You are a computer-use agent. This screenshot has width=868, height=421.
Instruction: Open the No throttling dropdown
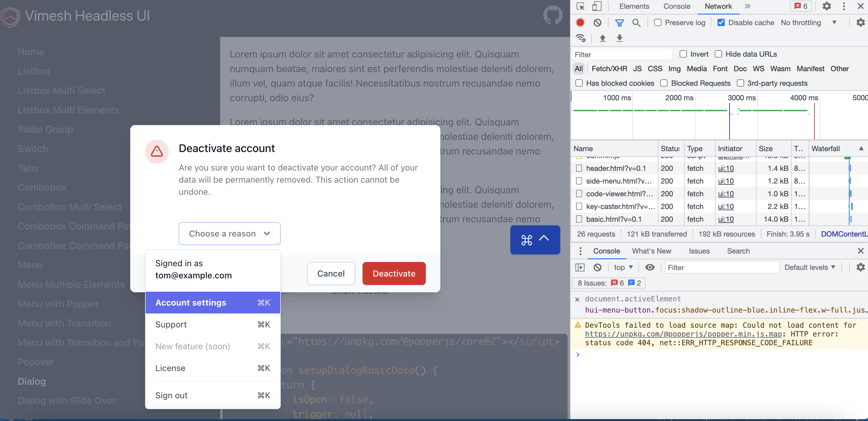tap(808, 23)
